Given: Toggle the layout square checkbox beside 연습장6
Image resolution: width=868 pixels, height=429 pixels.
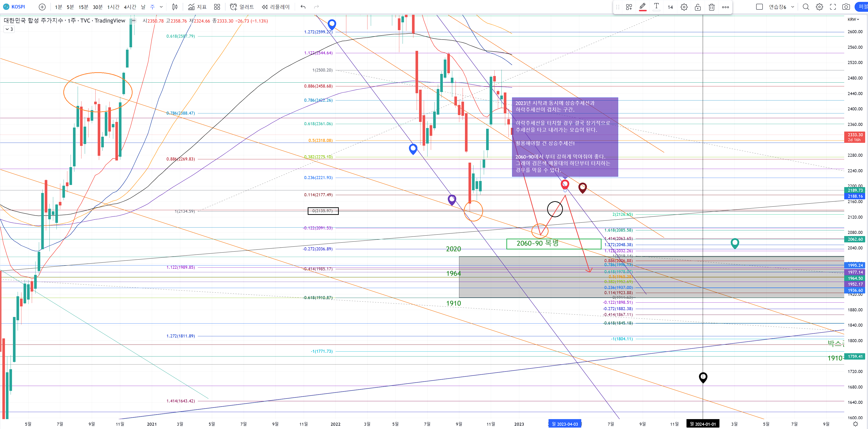Looking at the screenshot, I should click(x=759, y=7).
